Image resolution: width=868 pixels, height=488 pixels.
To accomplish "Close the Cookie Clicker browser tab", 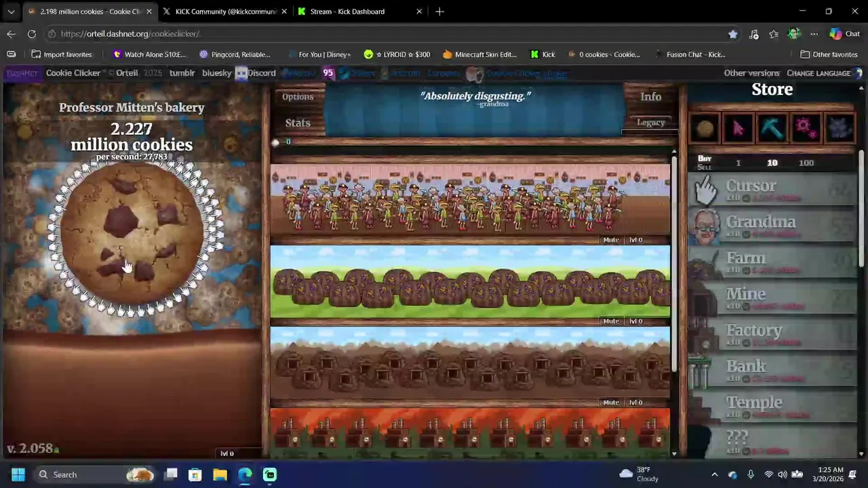I will point(149,12).
